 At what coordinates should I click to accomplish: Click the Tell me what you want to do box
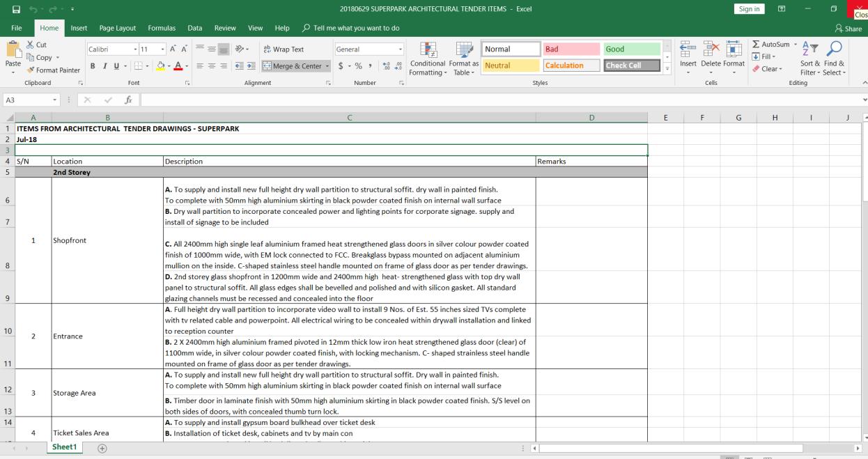point(350,28)
